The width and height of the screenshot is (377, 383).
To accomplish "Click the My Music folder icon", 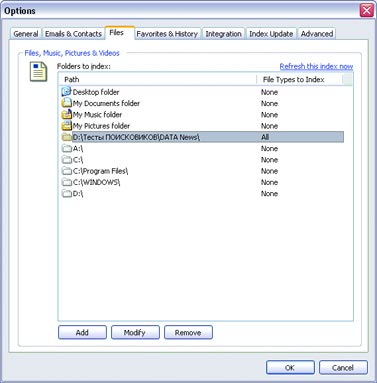I will point(67,114).
